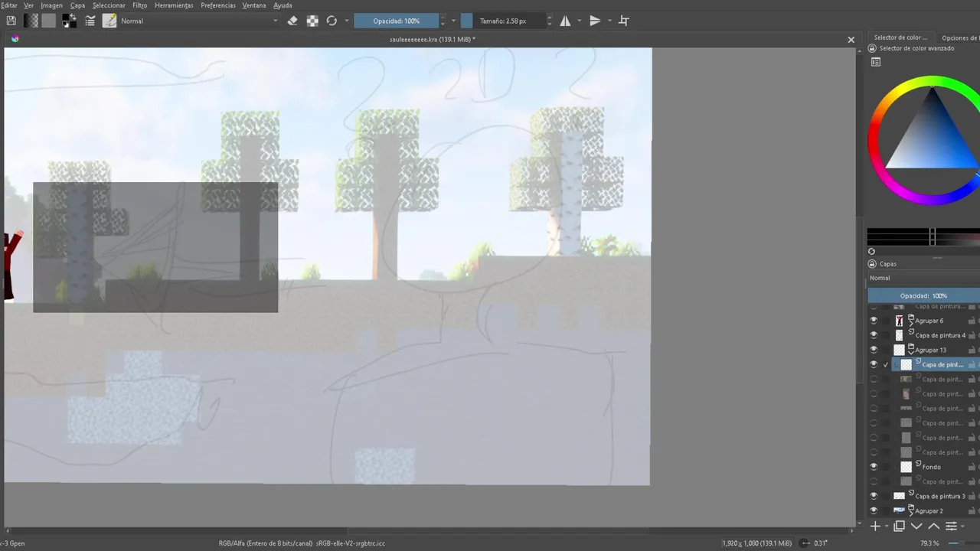The width and height of the screenshot is (980, 551).
Task: Open the layer blending mode Normal dropdown
Action: (923, 278)
